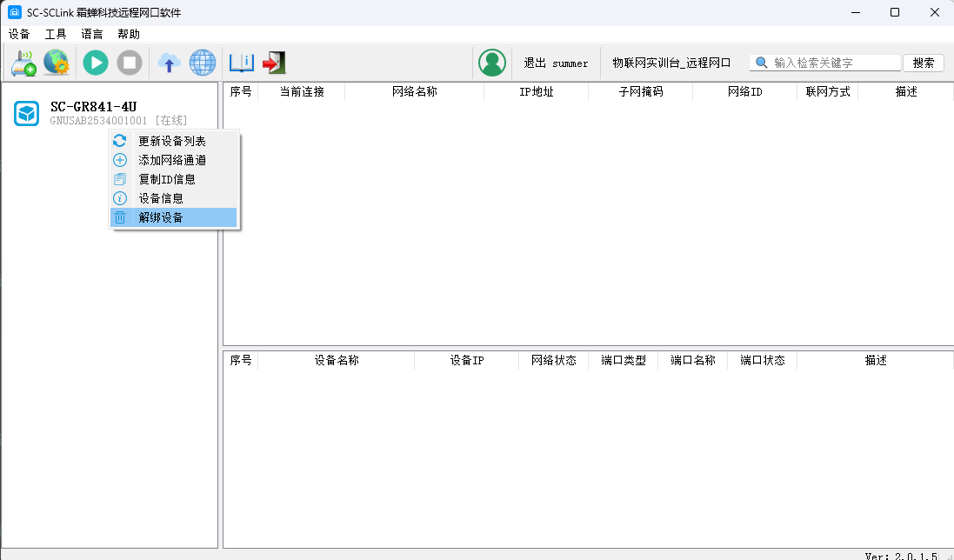
Task: Click the 搜索 button
Action: click(x=924, y=63)
